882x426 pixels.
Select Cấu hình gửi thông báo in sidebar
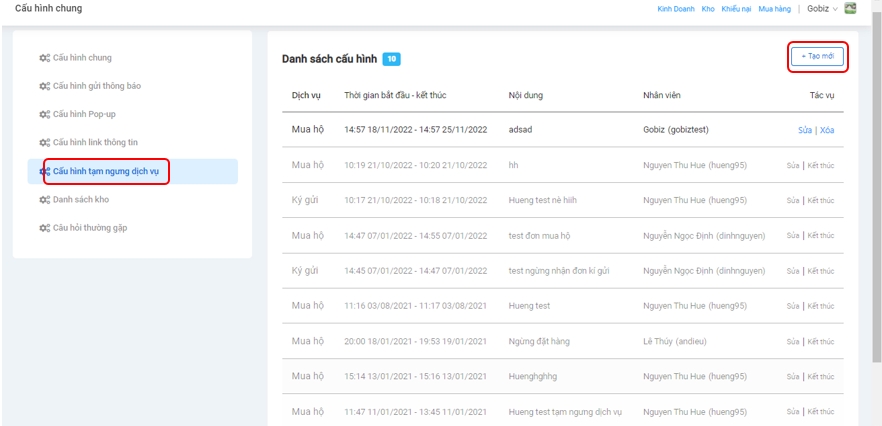97,86
